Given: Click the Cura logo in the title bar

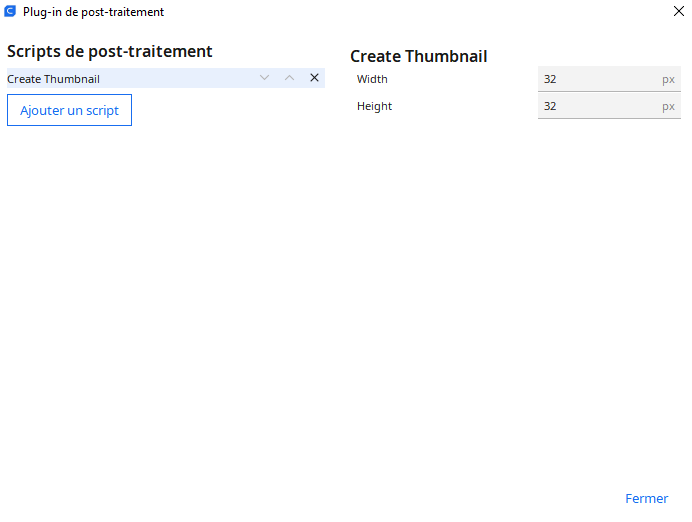Looking at the screenshot, I should tap(11, 12).
